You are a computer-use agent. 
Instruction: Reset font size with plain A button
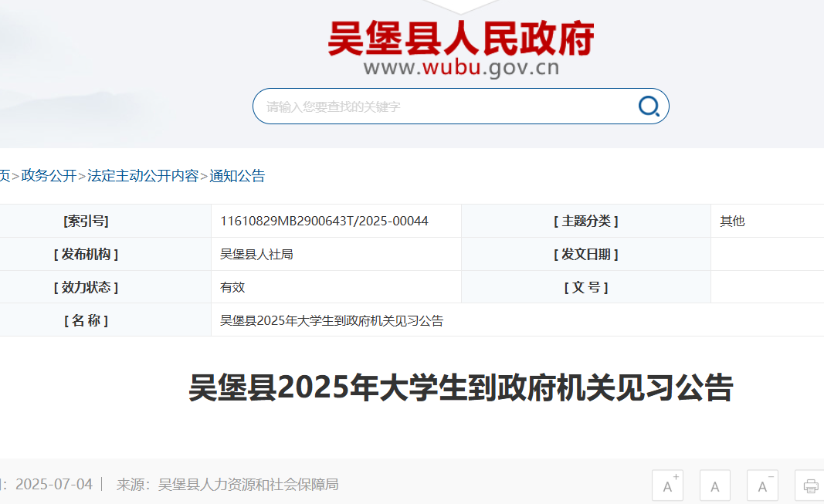coord(715,485)
